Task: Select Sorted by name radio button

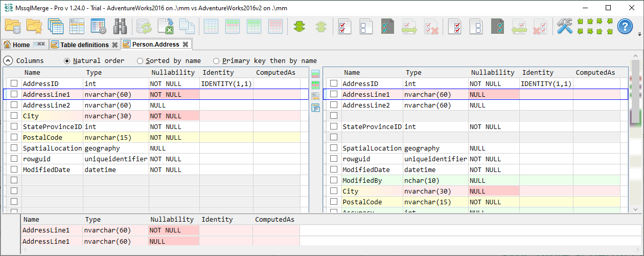Action: point(140,60)
